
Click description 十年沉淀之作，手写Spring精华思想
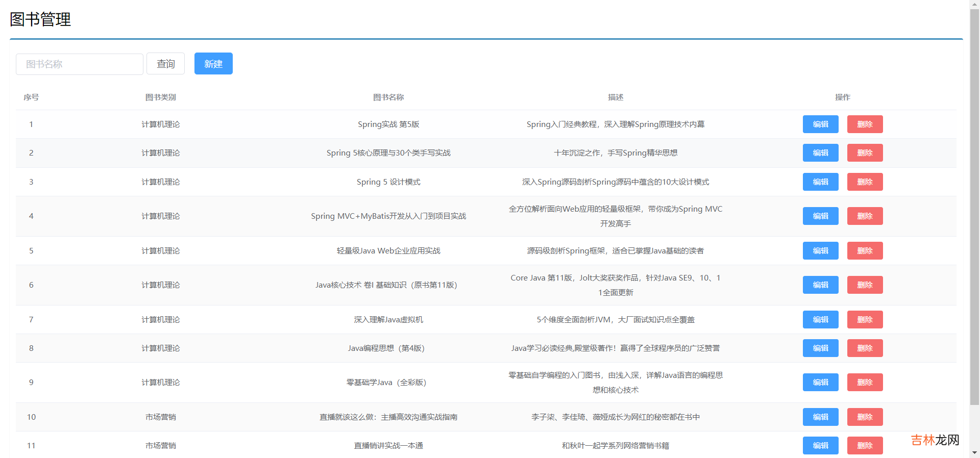616,153
